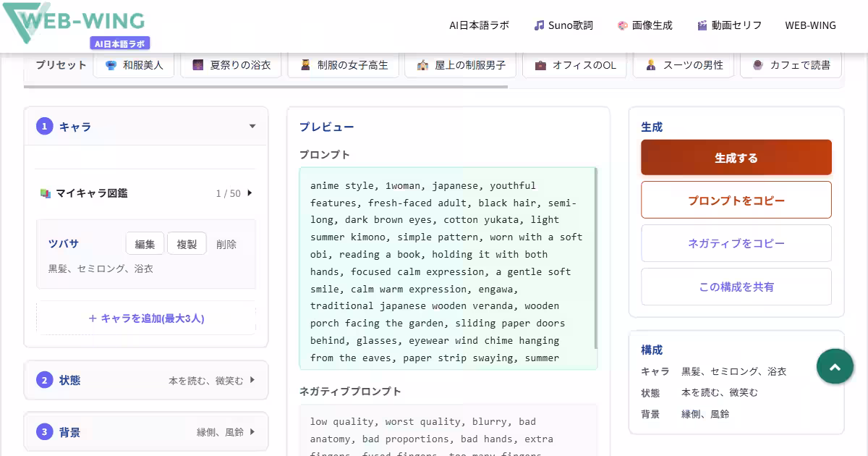The width and height of the screenshot is (868, 456).
Task: Click the number 1 badge beside キャラ
Action: [44, 127]
